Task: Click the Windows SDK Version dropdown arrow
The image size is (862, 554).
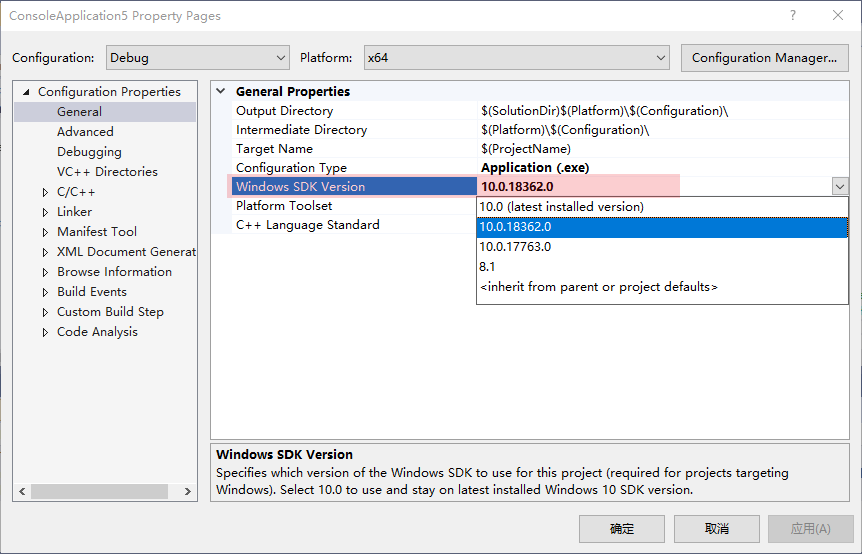Action: tap(839, 187)
